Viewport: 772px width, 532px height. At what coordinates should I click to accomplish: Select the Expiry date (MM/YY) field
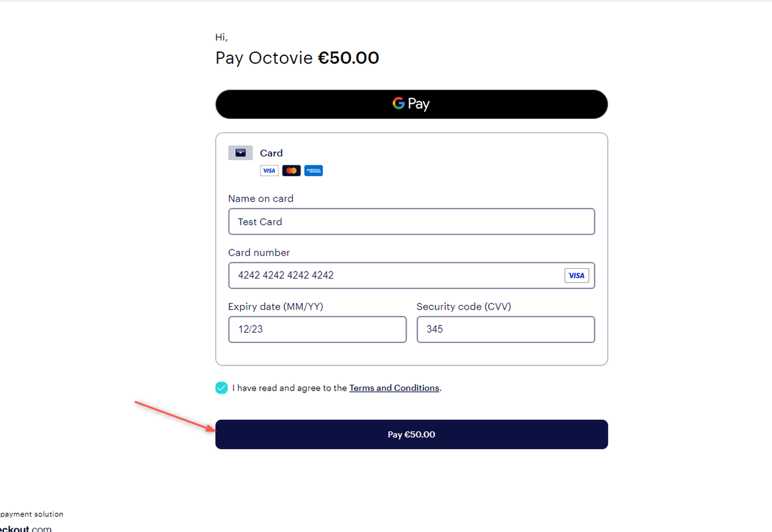click(317, 329)
